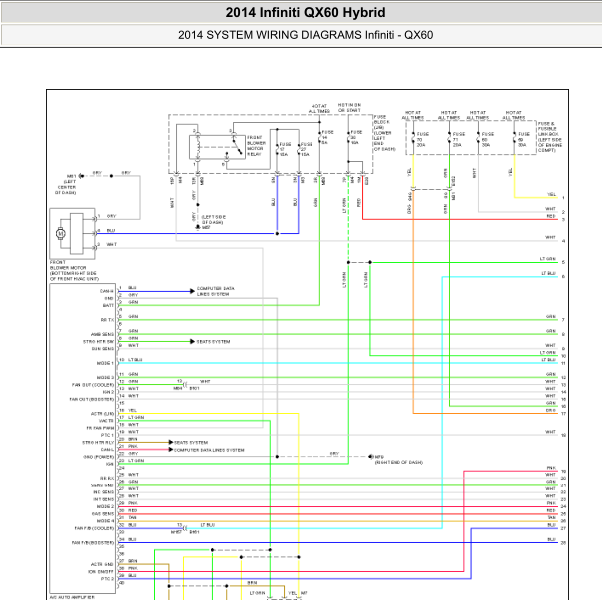
Task: Click the 'FUSE 30 10A' label
Action: coord(356,137)
